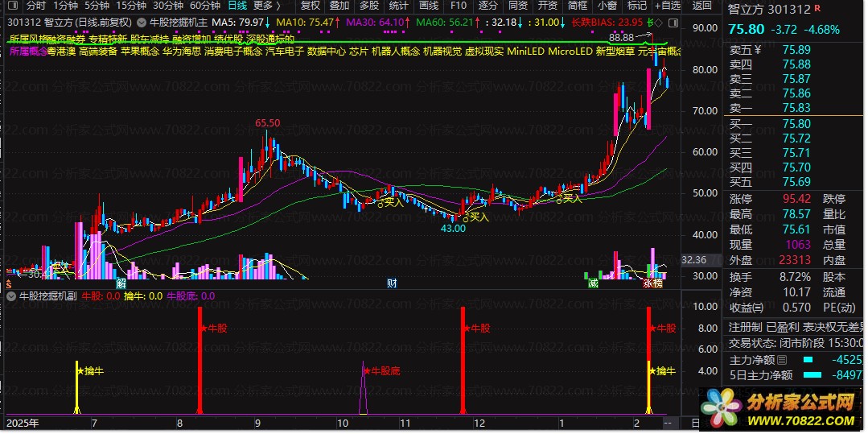Click the 开资 toolbar button

point(548,6)
